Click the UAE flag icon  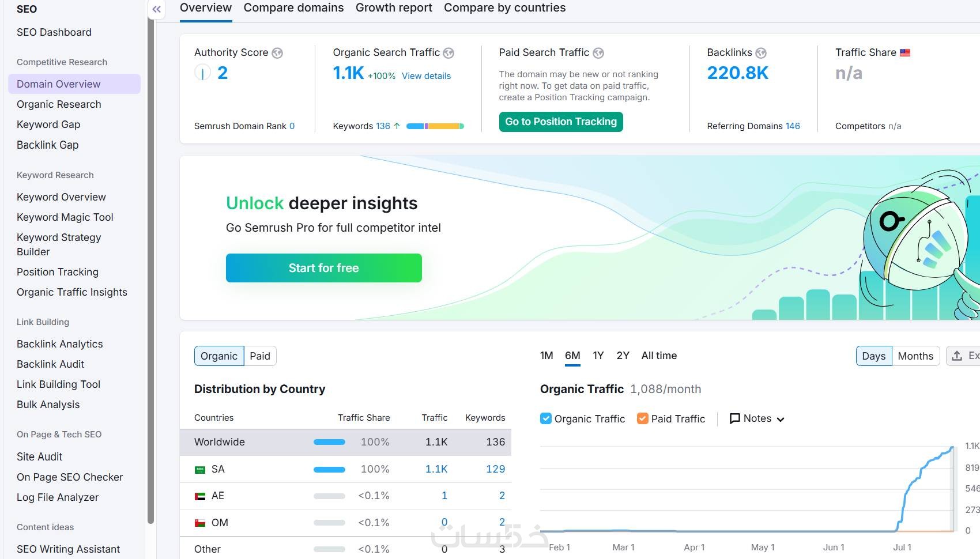point(200,496)
